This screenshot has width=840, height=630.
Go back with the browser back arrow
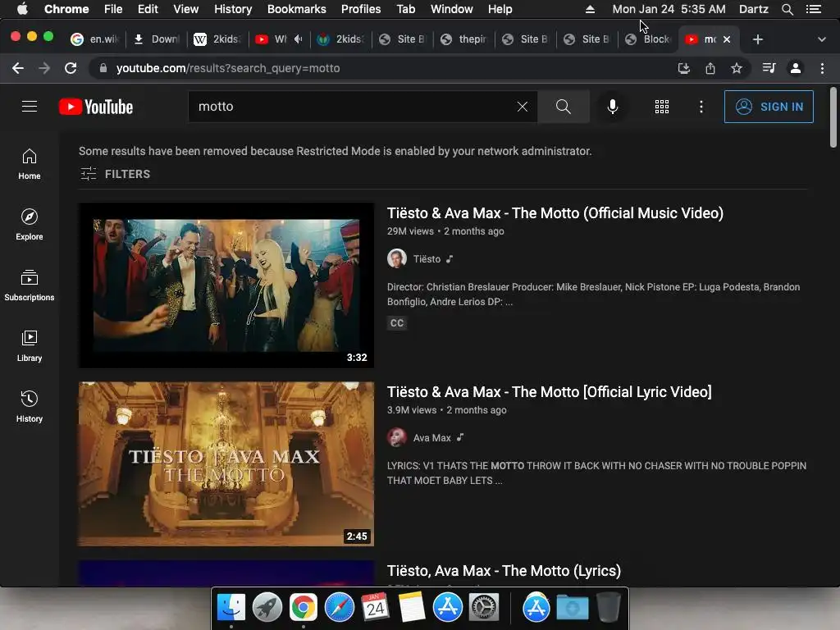coord(18,68)
